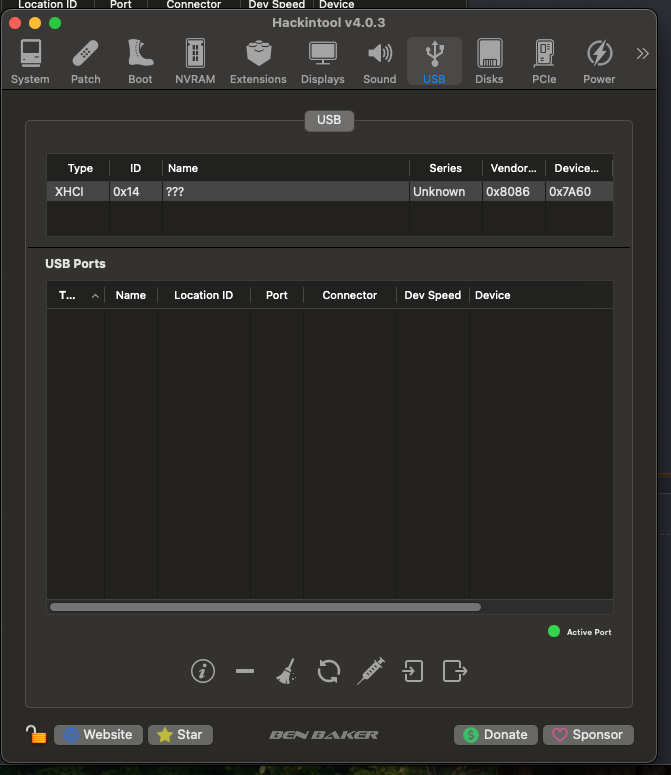Viewport: 671px width, 775px height.
Task: Open the NVRAM tab
Action: [x=195, y=61]
